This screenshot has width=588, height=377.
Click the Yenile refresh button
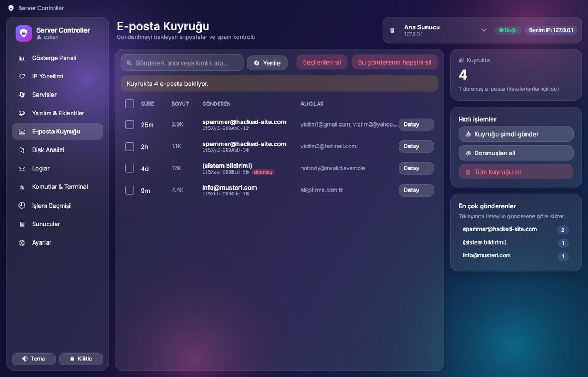(267, 63)
